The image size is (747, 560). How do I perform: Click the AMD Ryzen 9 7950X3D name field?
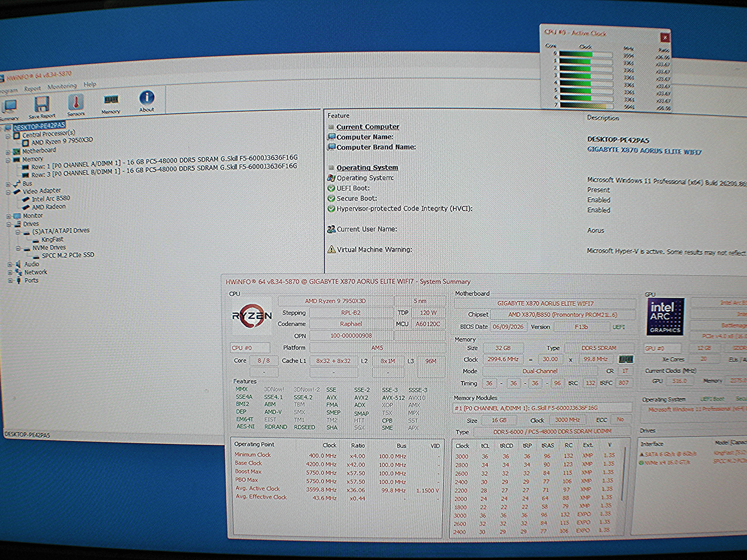click(x=335, y=301)
